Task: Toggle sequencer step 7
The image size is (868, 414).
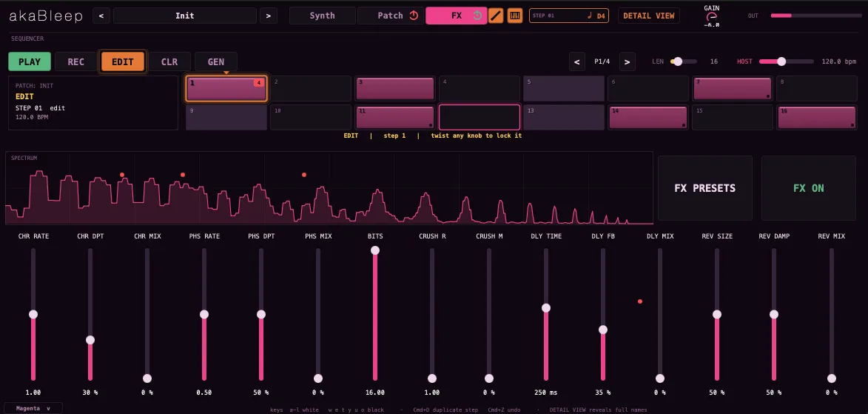Action: pos(733,89)
